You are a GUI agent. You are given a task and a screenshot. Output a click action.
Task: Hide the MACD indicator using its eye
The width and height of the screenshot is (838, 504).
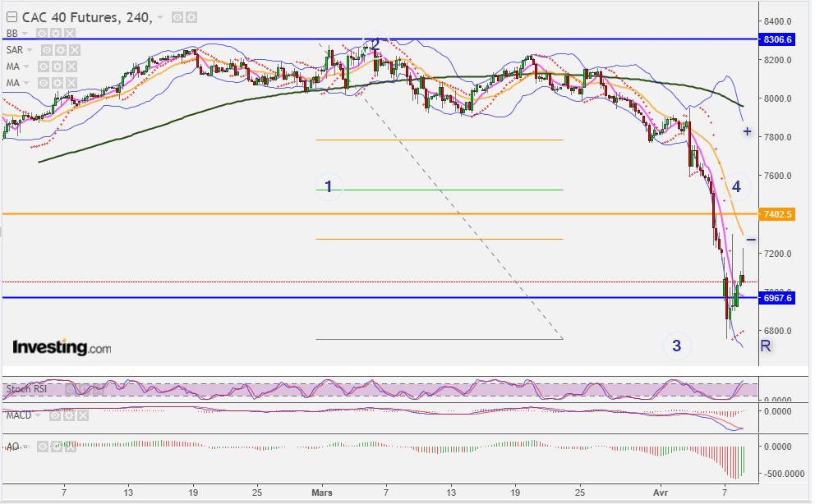[x=55, y=415]
